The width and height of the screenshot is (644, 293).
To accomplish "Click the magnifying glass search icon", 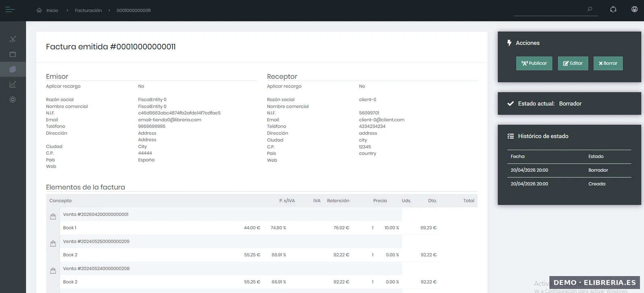I will 590,9.
